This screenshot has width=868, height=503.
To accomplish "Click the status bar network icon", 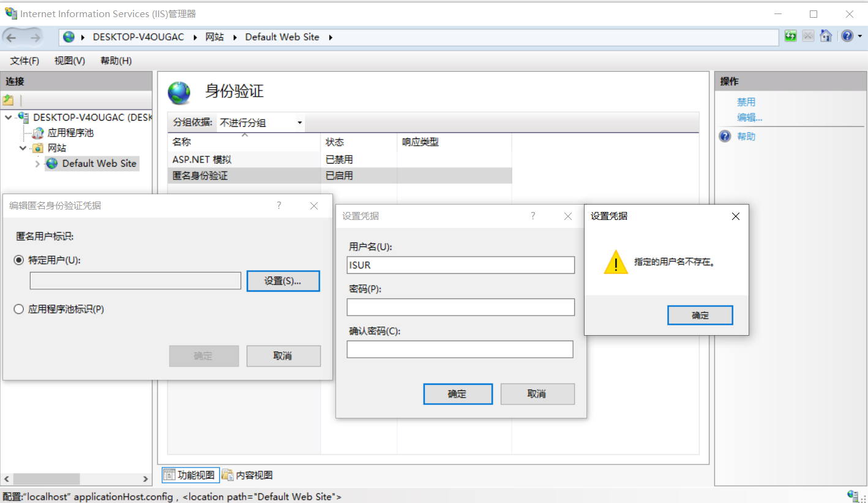I will tap(853, 496).
